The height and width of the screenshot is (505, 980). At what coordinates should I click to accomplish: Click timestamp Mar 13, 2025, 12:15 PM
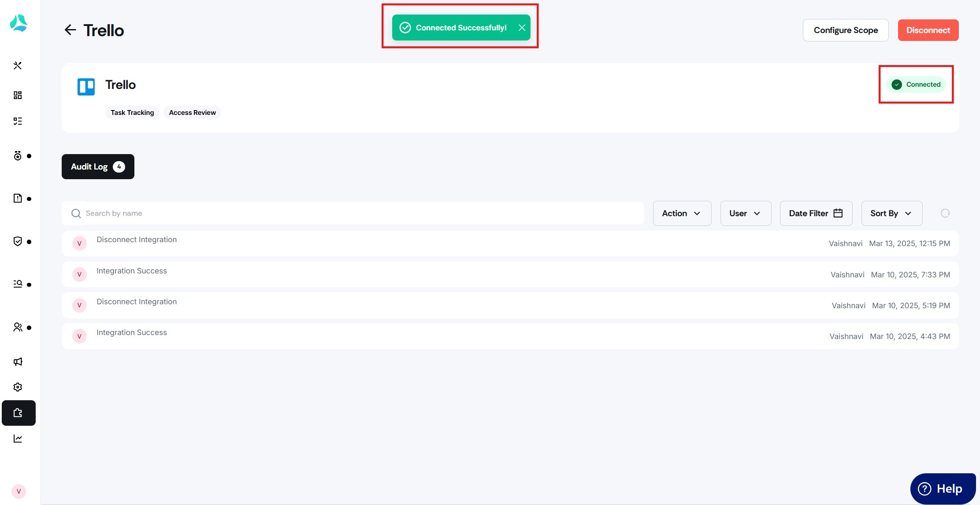[x=909, y=243]
